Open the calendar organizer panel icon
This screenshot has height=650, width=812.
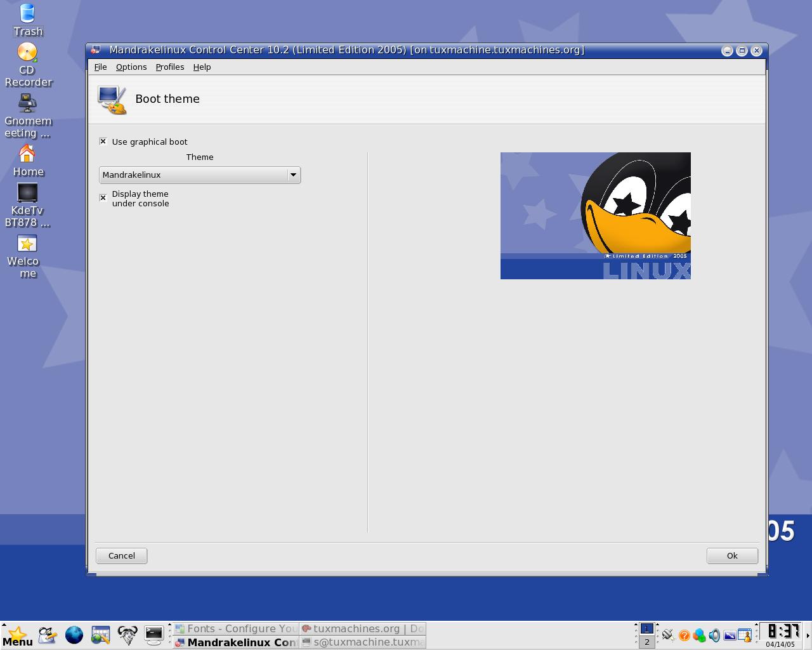click(x=100, y=635)
